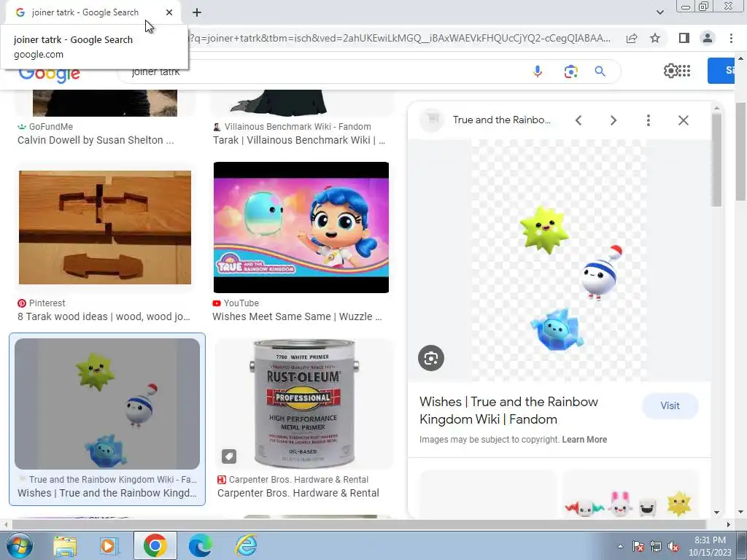Start voice search with the microphone icon
Screen dimensions: 747x560
tap(538, 71)
